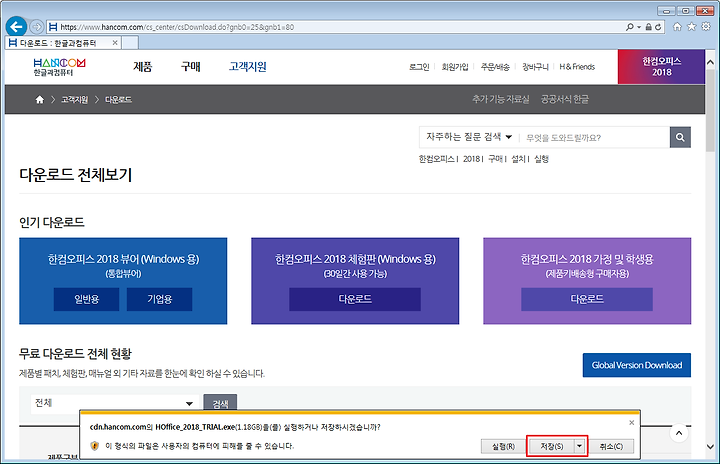The image size is (720, 464).
Task: Click the scroll-to-top circular arrow button
Action: tap(679, 433)
